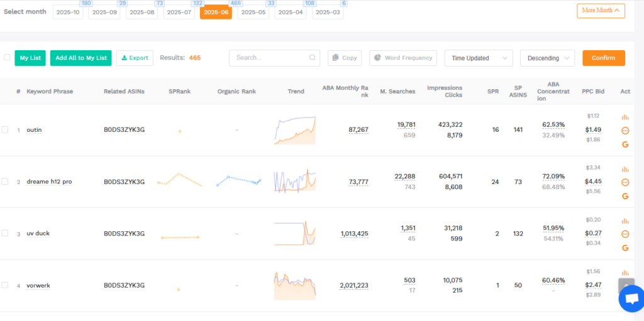Image resolution: width=644 pixels, height=321 pixels.
Task: Click the SPRank sparkline for dreame h12 pro
Action: [x=180, y=180]
